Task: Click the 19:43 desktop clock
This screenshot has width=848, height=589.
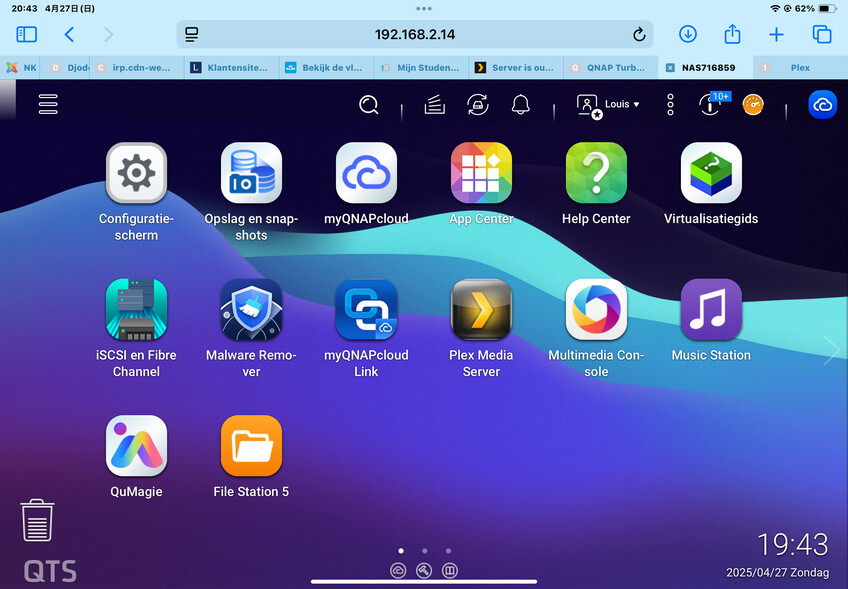Action: click(792, 544)
